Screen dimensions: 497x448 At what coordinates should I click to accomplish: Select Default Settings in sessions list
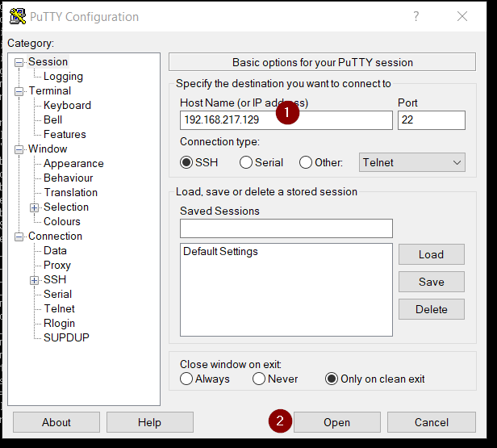[x=220, y=251]
